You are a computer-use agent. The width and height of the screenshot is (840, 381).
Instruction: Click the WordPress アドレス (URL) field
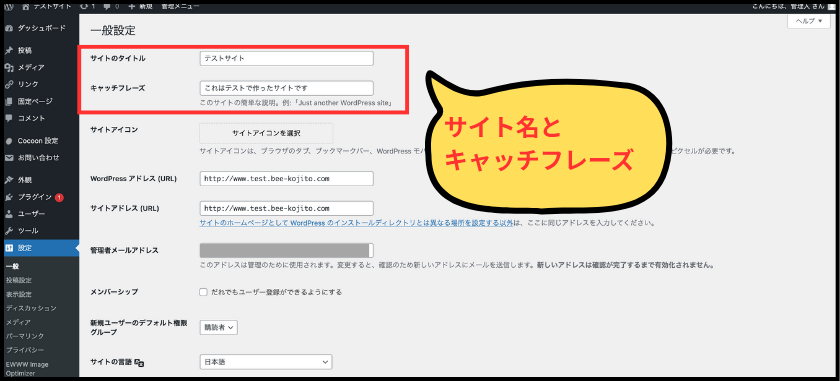[287, 178]
